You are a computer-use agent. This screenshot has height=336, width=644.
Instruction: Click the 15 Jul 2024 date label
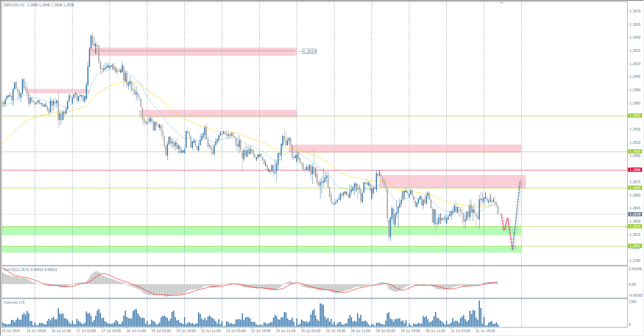pos(11,331)
